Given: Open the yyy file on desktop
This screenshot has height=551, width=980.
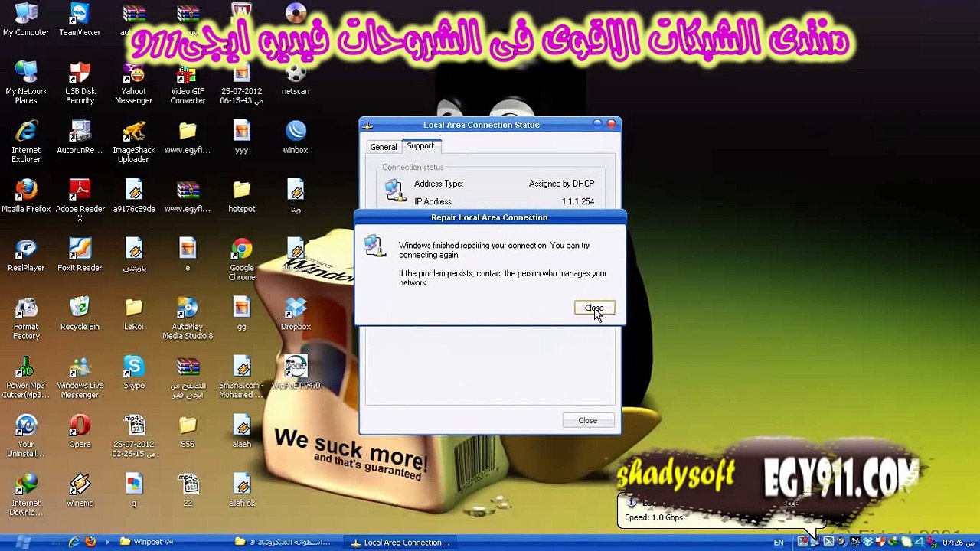Looking at the screenshot, I should coord(241,138).
